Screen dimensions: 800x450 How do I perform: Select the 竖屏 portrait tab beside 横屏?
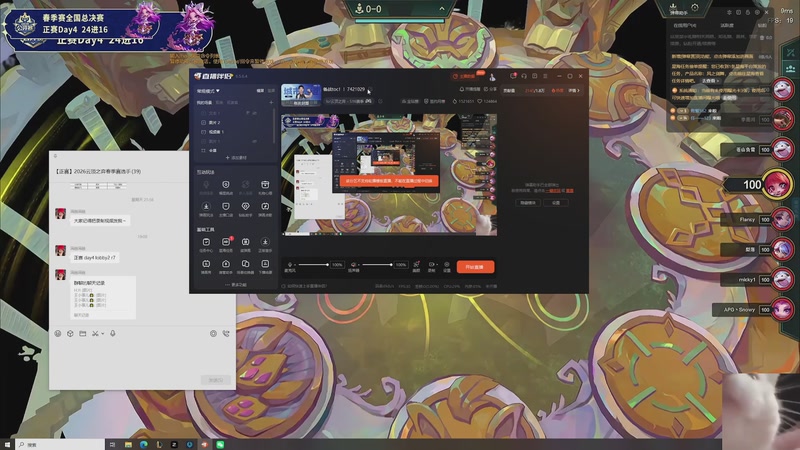271,91
